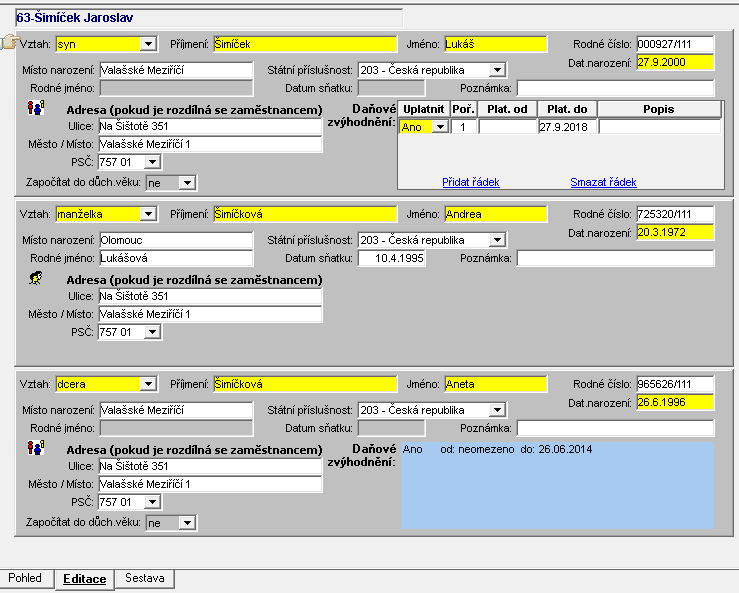Expand Státní příslušnost dropdown for Andrea
The image size is (739, 593).
coord(497,240)
